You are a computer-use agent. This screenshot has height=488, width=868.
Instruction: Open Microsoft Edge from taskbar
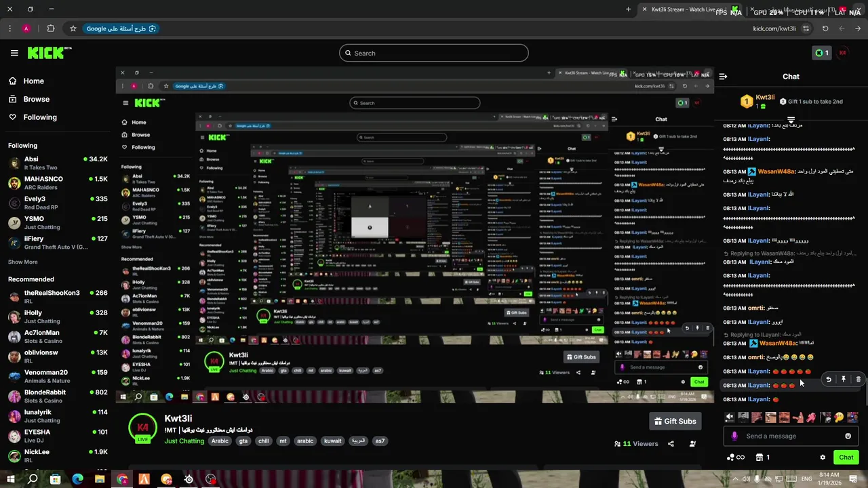(77, 479)
